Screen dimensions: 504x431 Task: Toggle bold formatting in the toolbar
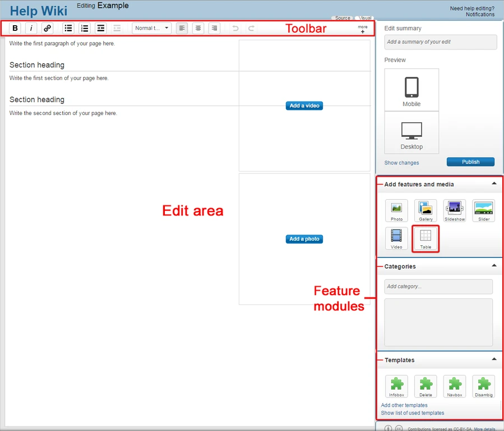pos(15,28)
